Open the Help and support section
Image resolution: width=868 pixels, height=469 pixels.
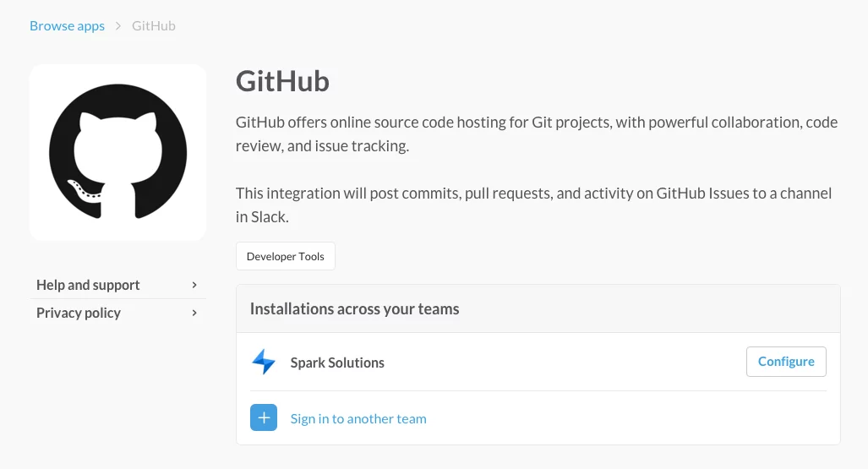coord(118,285)
